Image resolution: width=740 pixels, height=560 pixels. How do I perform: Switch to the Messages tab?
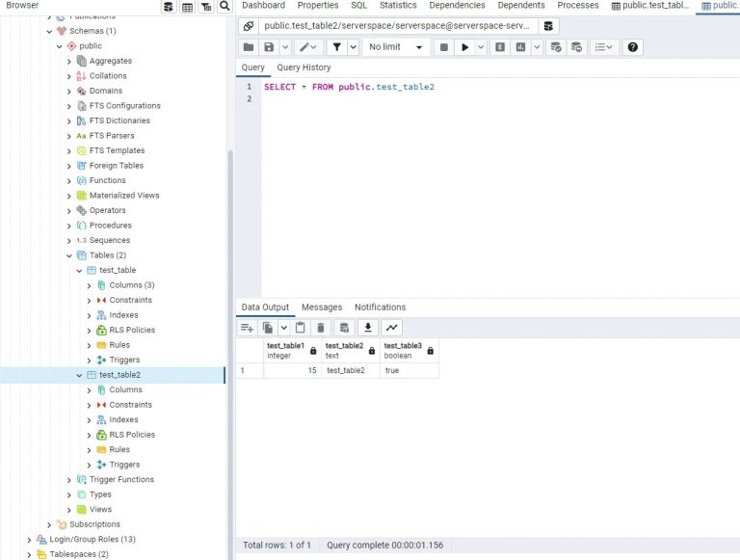pos(322,307)
